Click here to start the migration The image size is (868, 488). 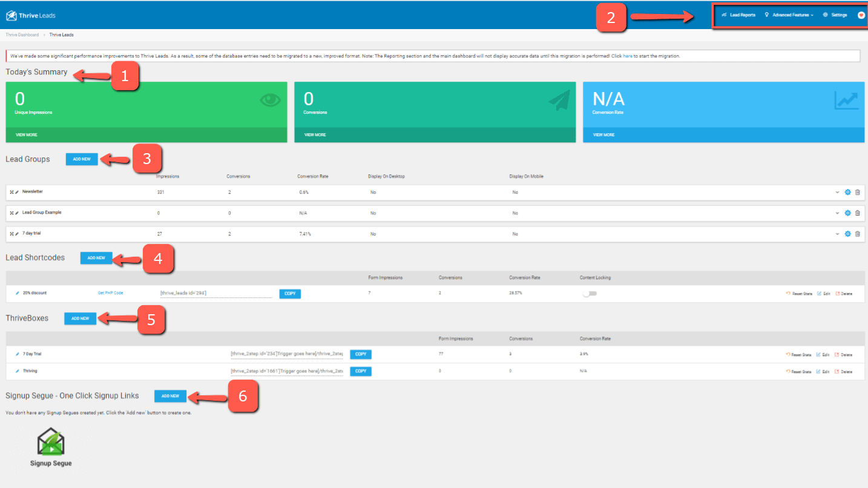627,55
